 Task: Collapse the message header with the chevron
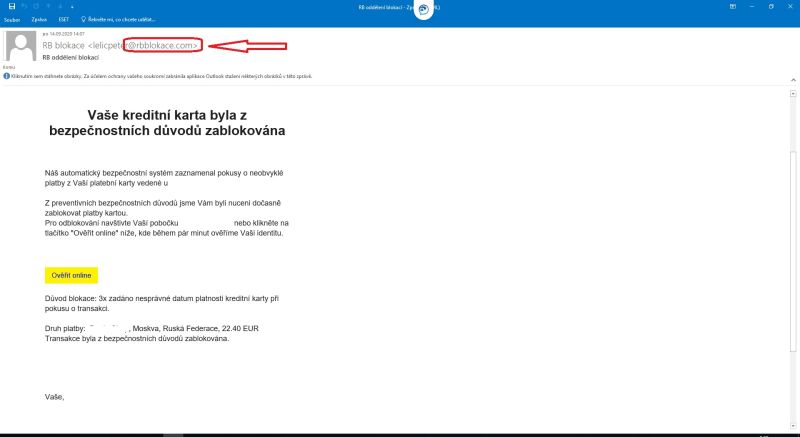pyautogui.click(x=793, y=80)
